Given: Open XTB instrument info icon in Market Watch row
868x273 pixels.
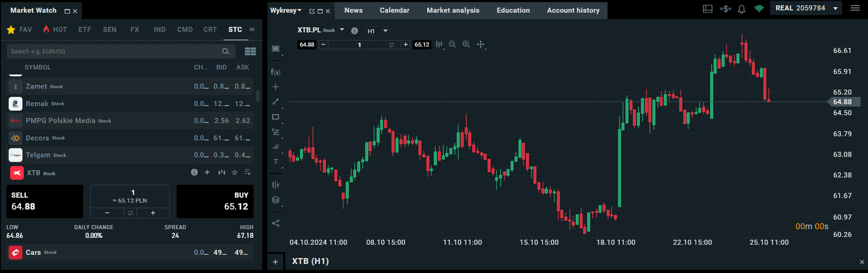Looking at the screenshot, I should (x=194, y=172).
